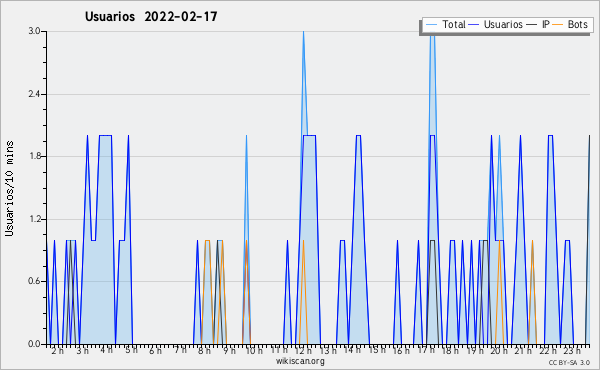The image size is (600, 370).
Task: Click the '23 h' x-axis label
Action: pyautogui.click(x=572, y=351)
